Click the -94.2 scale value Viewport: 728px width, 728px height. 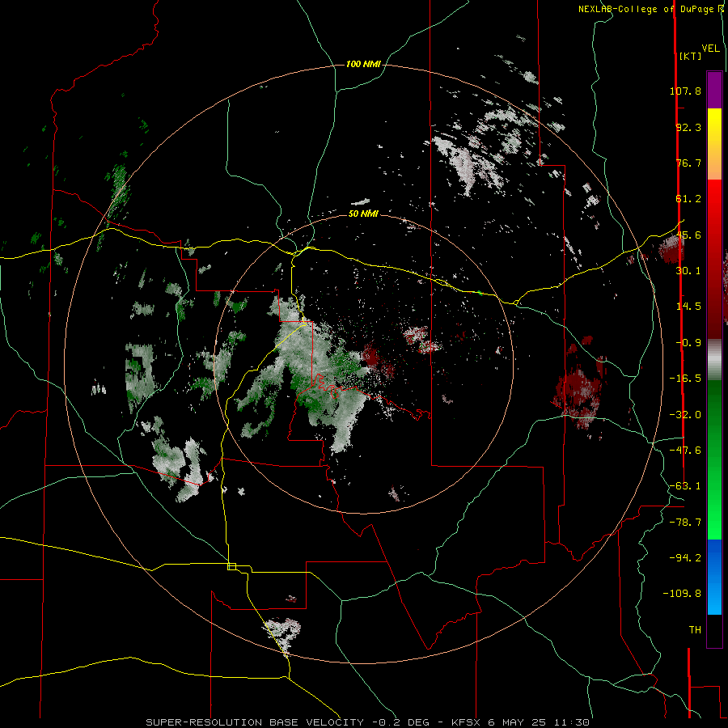[x=685, y=557]
